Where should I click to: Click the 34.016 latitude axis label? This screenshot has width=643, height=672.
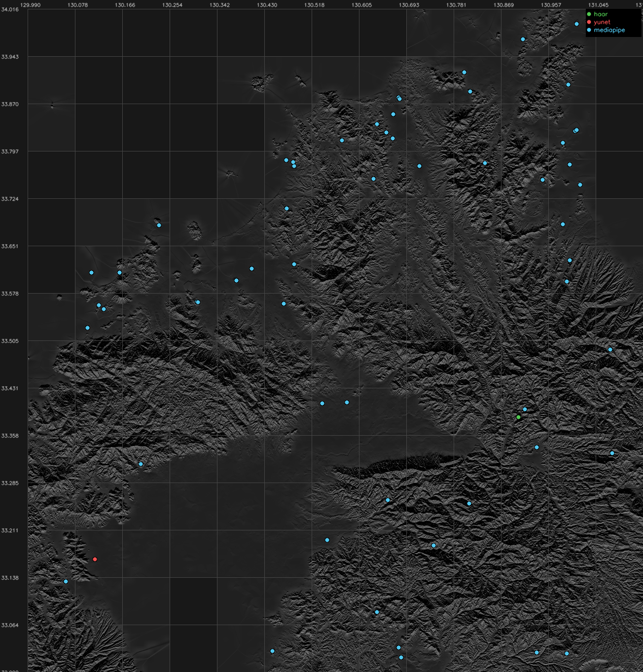coord(10,9)
